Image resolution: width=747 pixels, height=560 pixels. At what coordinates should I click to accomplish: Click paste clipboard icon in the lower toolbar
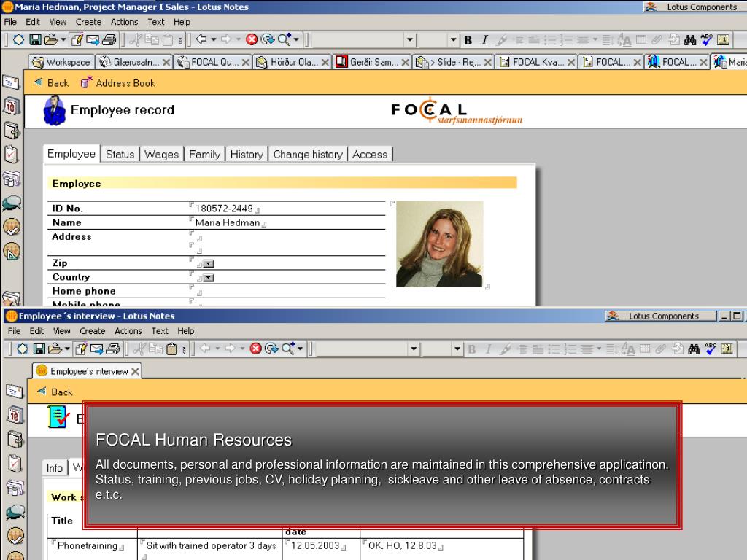point(171,349)
